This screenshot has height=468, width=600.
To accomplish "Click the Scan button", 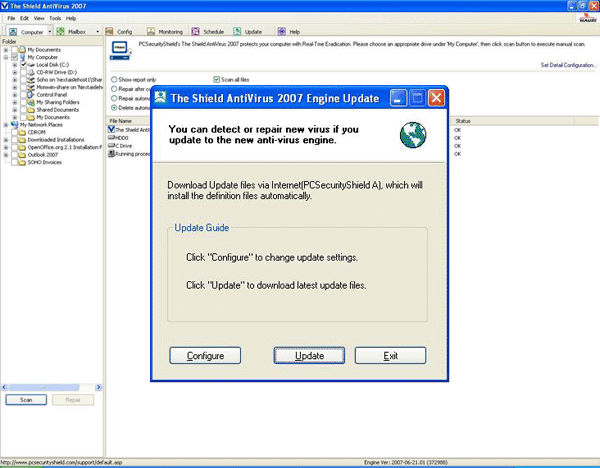I will [26, 400].
